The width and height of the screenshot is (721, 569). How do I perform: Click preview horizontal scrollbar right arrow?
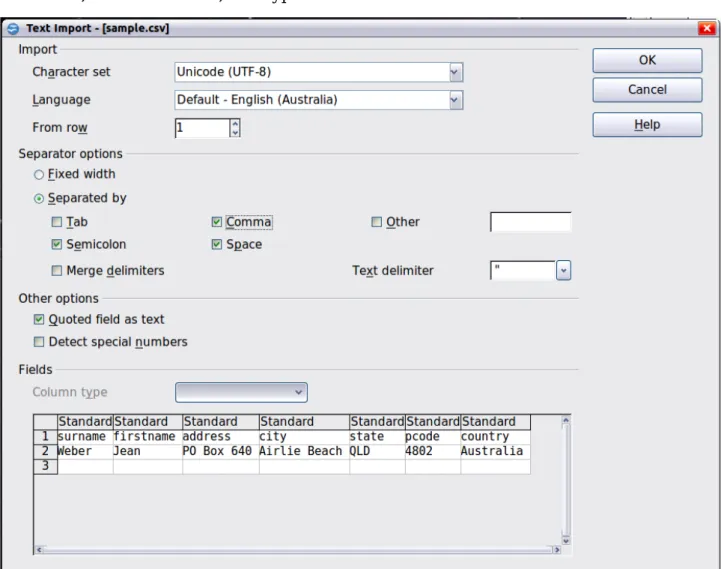tap(557, 550)
